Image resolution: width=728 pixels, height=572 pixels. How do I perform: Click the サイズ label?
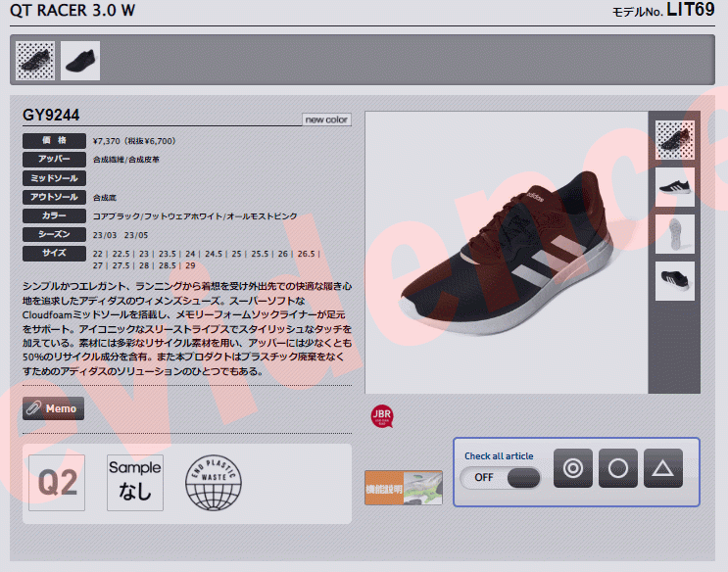pyautogui.click(x=54, y=254)
